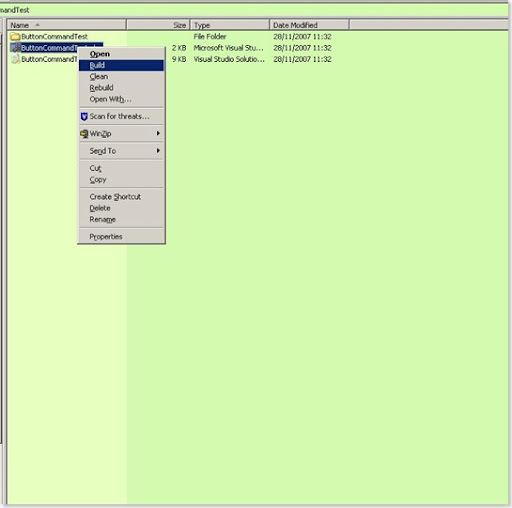This screenshot has height=508, width=512.
Task: Click the WinZip icon in context menu
Action: click(x=84, y=134)
